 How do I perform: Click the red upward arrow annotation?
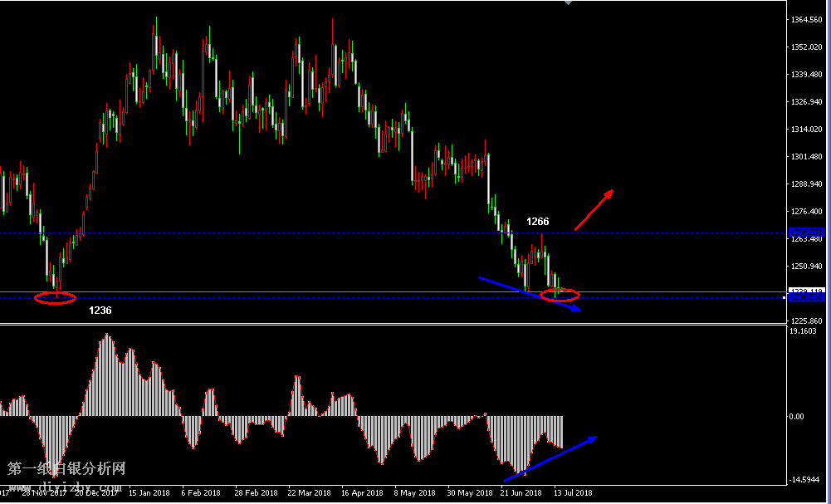[x=594, y=209]
